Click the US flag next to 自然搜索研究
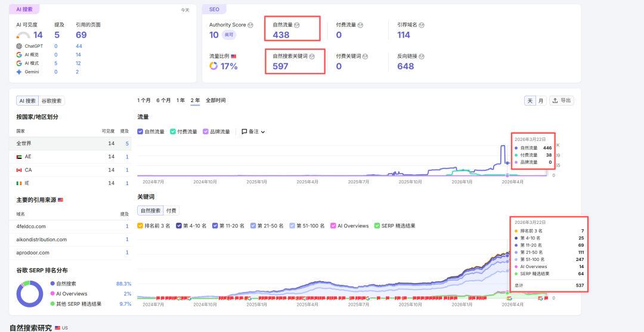 click(57, 328)
